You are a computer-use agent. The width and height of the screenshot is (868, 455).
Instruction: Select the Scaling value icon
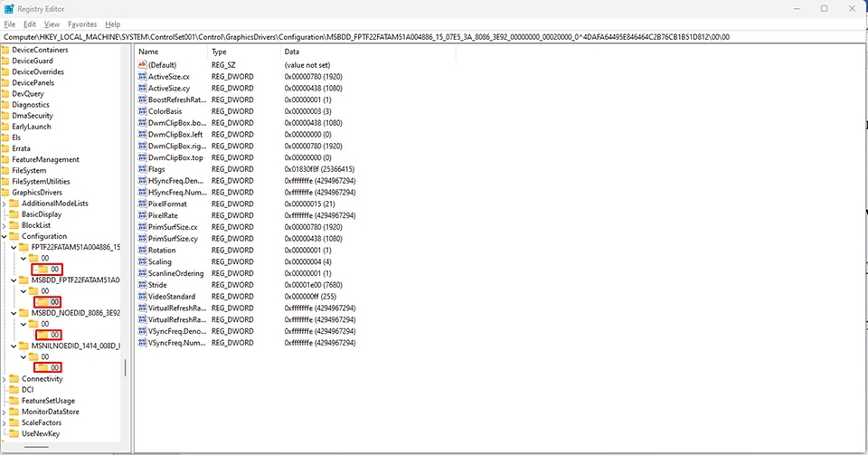point(142,261)
